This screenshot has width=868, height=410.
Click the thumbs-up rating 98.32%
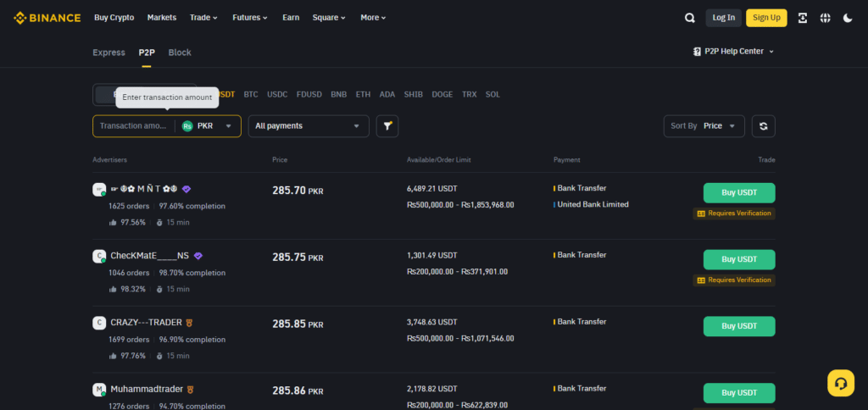[x=127, y=289]
